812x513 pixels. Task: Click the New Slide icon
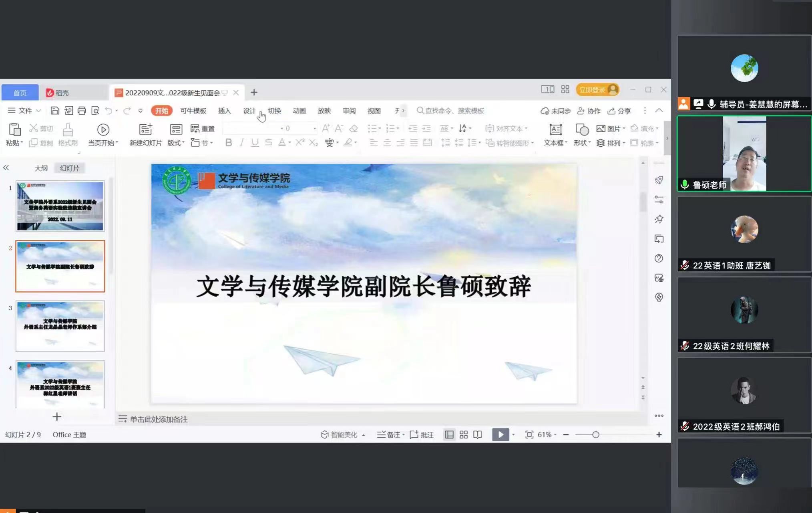point(145,129)
